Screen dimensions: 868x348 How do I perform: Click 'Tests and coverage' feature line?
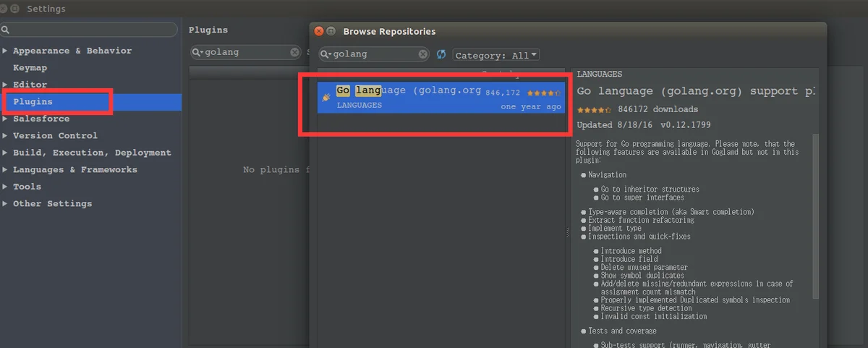(x=623, y=331)
